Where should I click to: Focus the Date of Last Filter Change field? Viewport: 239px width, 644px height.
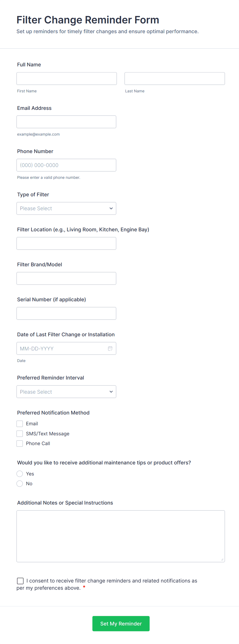(62, 348)
